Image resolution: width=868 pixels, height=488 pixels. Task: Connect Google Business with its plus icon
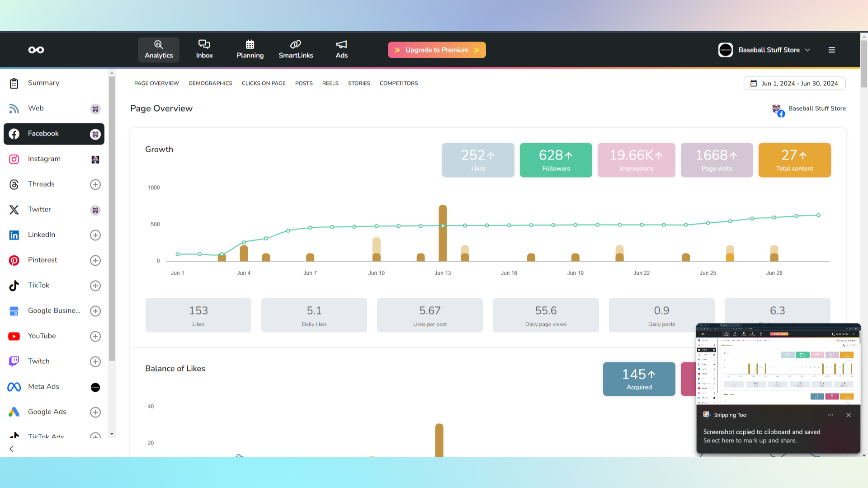click(x=95, y=311)
